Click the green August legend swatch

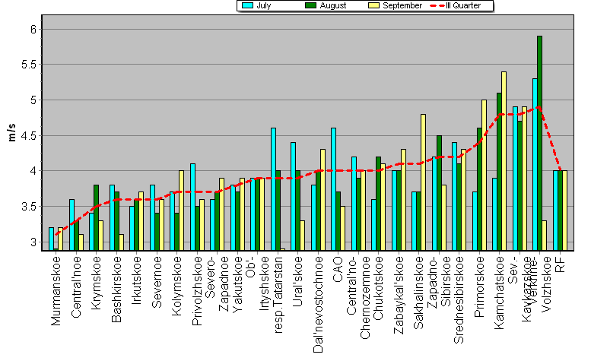click(310, 5)
